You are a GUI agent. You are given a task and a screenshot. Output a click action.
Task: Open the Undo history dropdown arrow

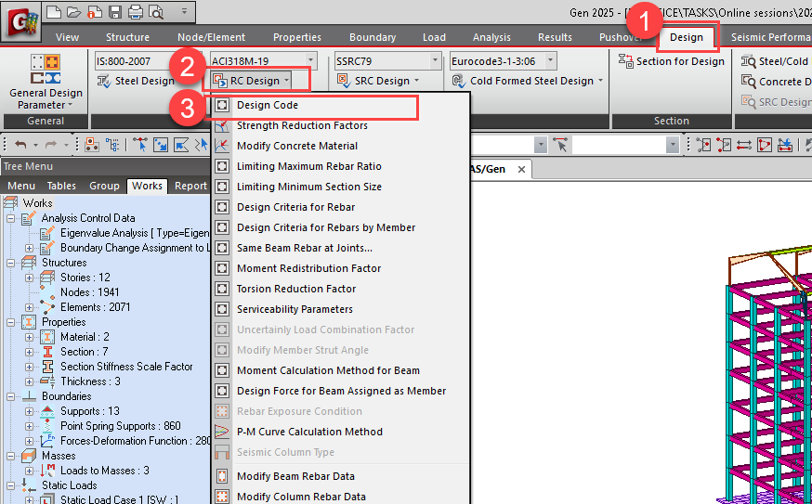(x=35, y=146)
